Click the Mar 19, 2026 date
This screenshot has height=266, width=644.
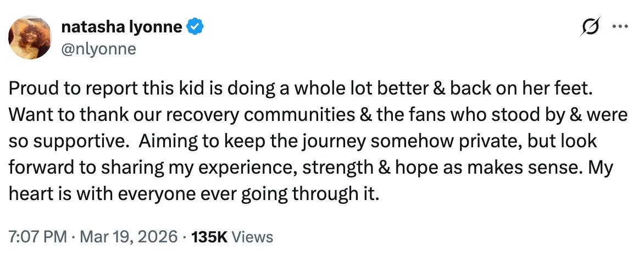(128, 237)
